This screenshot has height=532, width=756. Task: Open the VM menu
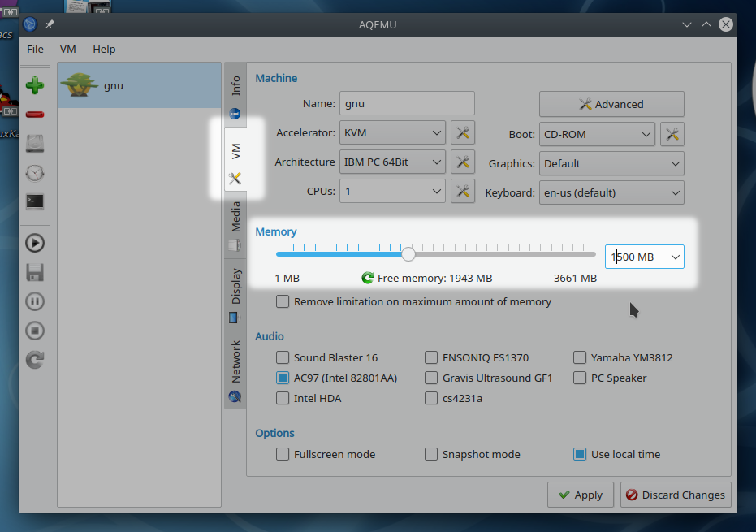click(x=68, y=50)
